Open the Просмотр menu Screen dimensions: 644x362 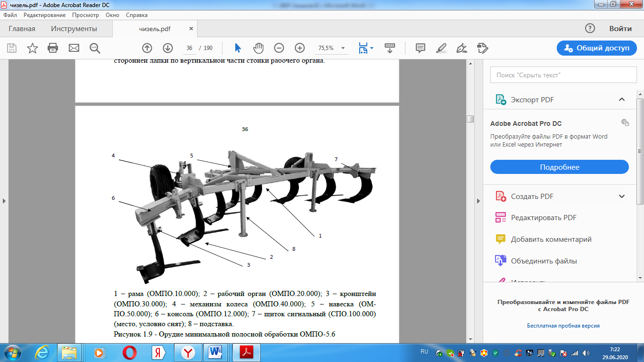pos(85,15)
